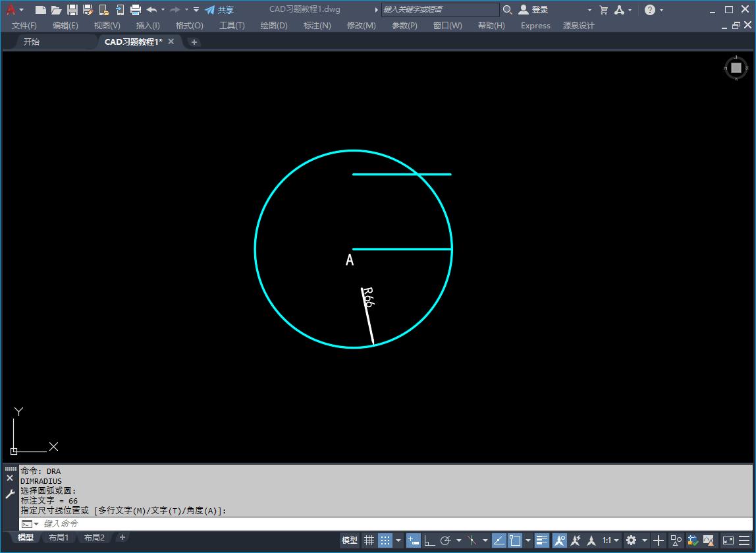Image resolution: width=756 pixels, height=553 pixels.
Task: Toggle snap to drawing grid mode
Action: (385, 540)
